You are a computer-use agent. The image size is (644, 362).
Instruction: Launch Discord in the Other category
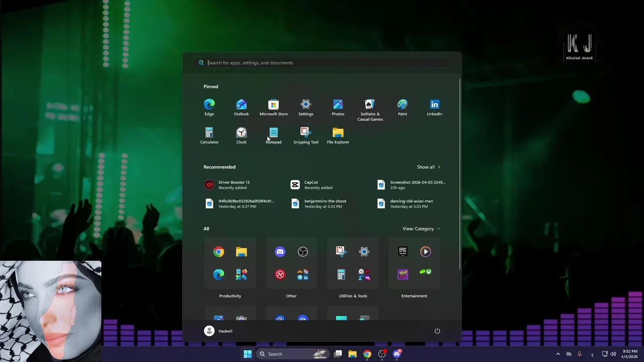tap(280, 252)
